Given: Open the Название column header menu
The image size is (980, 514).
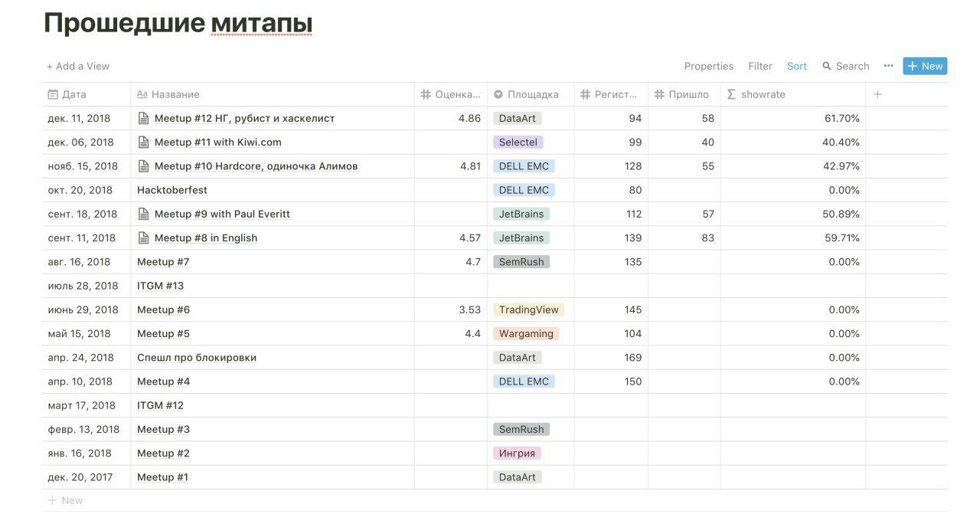Looking at the screenshot, I should 273,94.
